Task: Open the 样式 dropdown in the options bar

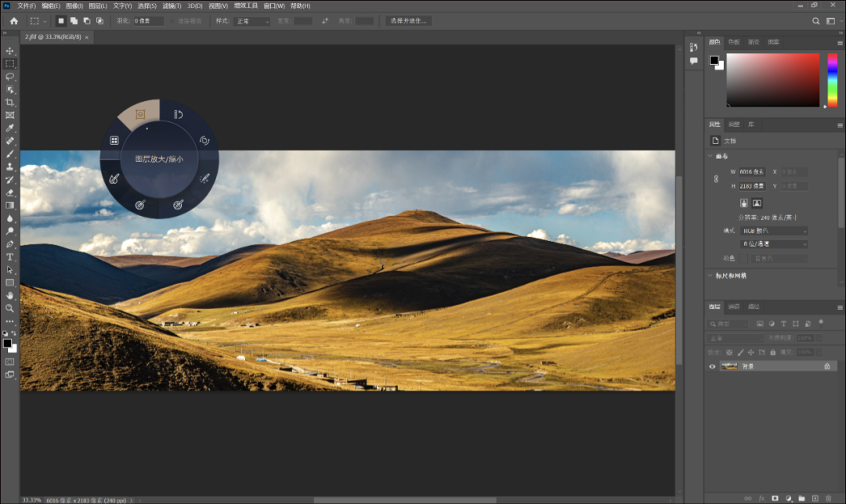Action: [252, 21]
